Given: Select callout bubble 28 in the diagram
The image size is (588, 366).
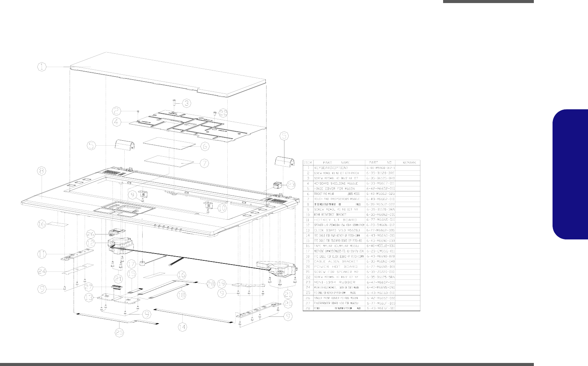Looking at the screenshot, I should [x=210, y=284].
